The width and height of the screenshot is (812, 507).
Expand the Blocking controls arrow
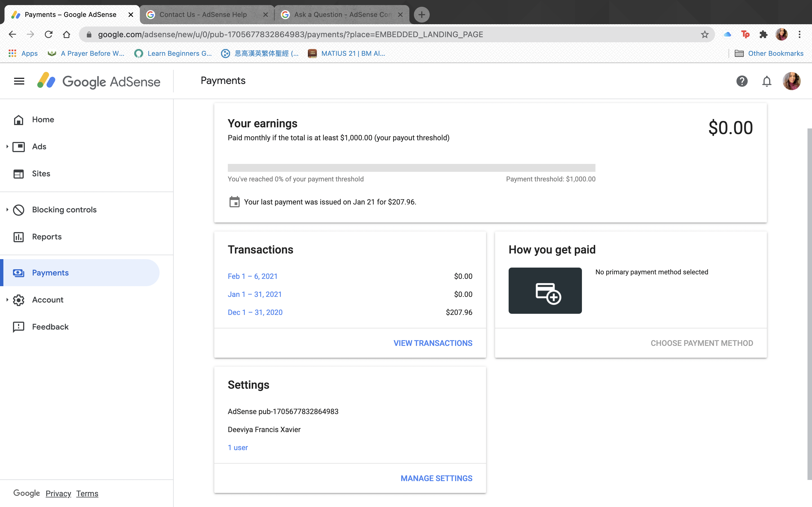[x=7, y=210]
